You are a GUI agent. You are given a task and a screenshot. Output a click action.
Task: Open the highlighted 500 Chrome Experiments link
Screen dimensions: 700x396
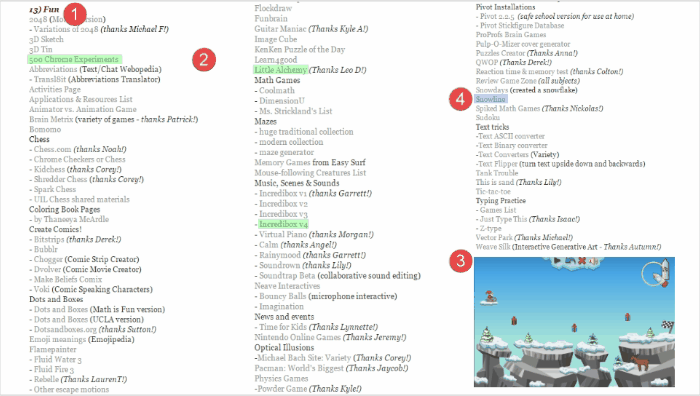[74, 59]
